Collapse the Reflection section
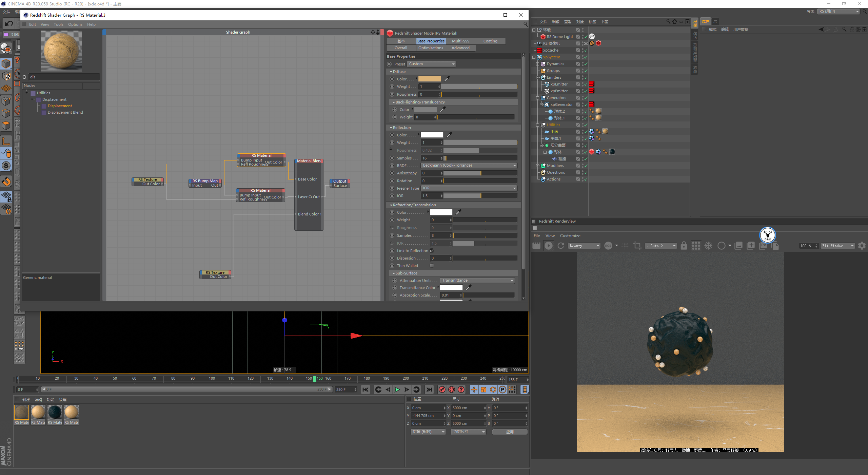The width and height of the screenshot is (868, 475). point(391,128)
